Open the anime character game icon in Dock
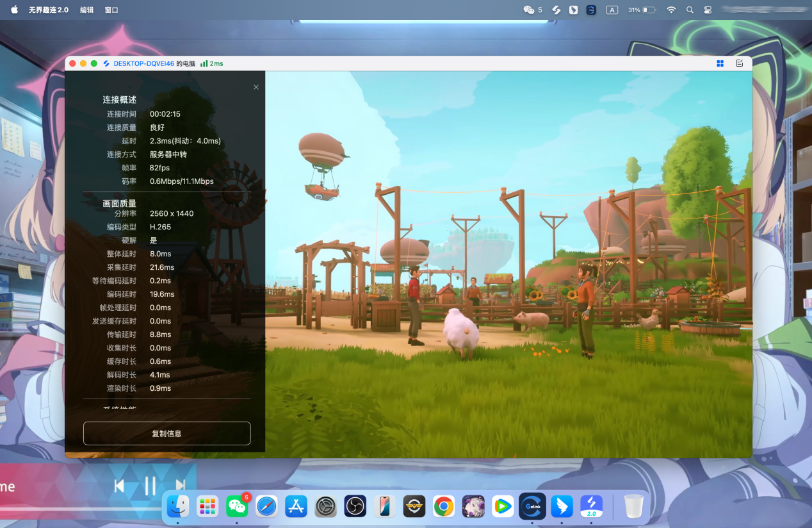Viewport: 812px width, 528px height. [474, 506]
